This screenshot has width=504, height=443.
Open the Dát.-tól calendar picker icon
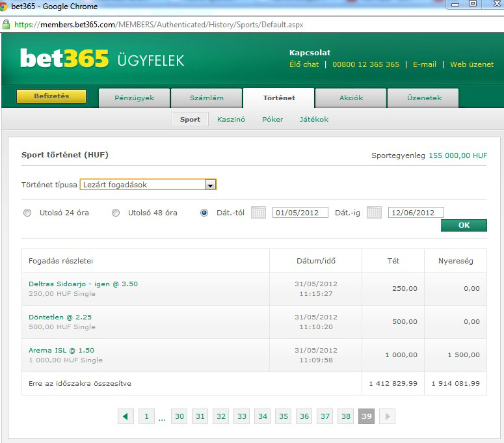(x=258, y=213)
